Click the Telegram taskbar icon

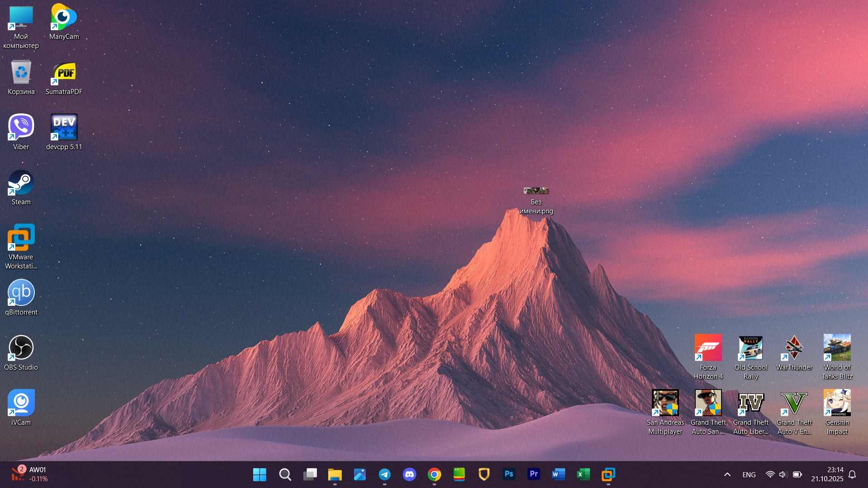[385, 474]
